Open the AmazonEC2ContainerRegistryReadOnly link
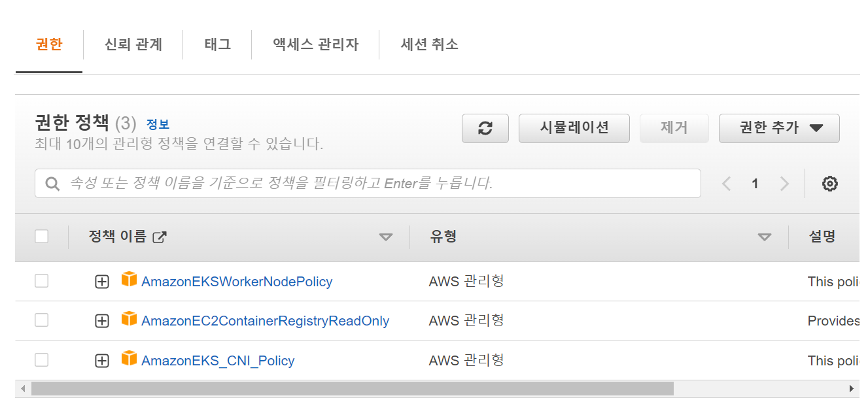Image resolution: width=868 pixels, height=400 pixels. [x=265, y=321]
